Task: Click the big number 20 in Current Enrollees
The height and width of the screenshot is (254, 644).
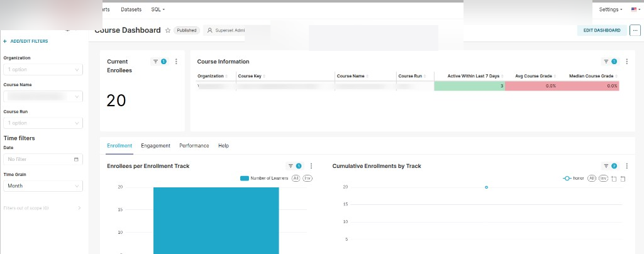Action: [x=116, y=101]
